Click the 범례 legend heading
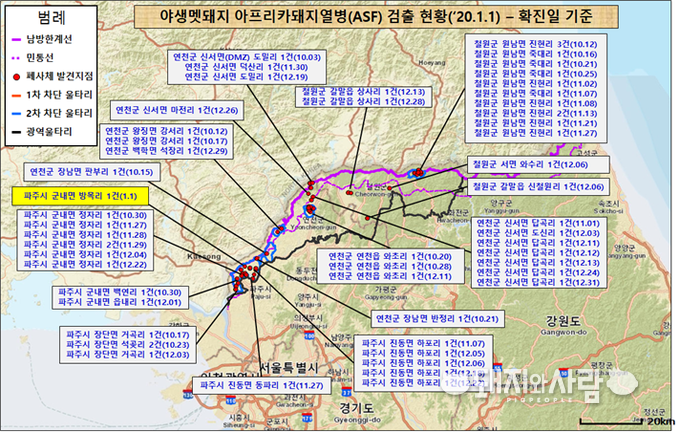Viewport: 680px width, 432px height. click(53, 17)
